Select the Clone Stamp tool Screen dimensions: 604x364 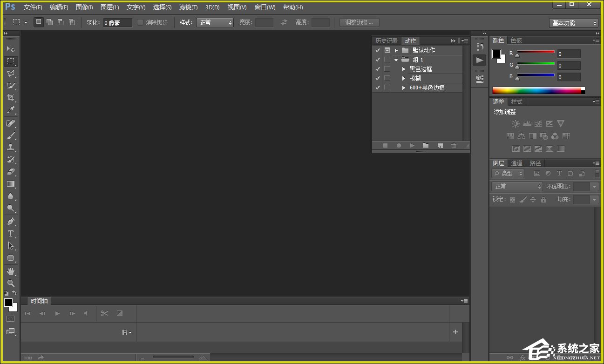(x=10, y=148)
